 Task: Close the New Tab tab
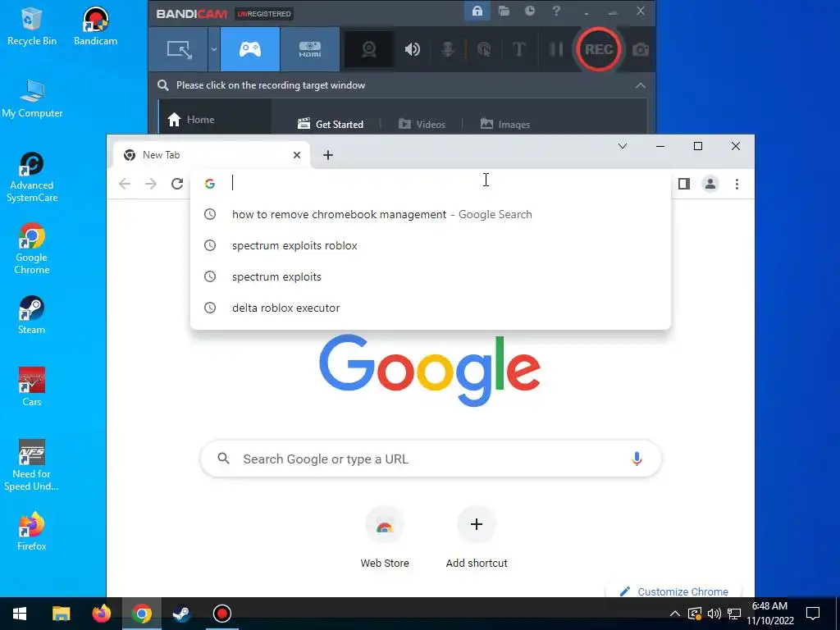[297, 155]
